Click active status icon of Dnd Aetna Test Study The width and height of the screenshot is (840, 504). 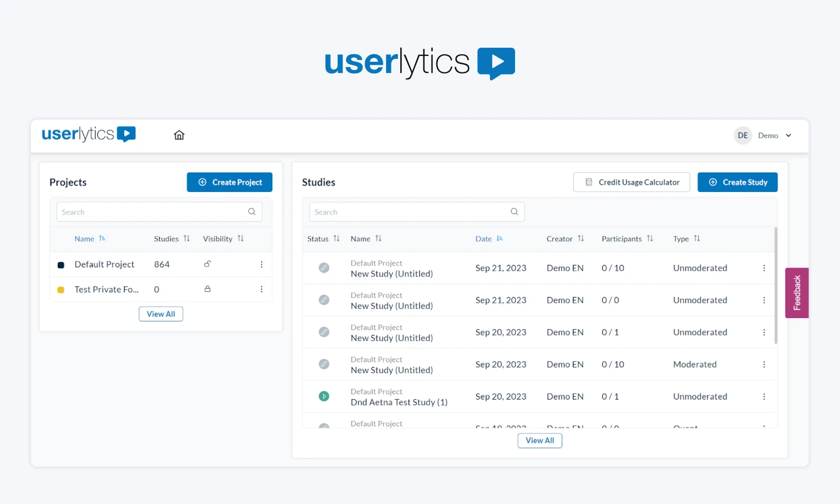pyautogui.click(x=324, y=396)
